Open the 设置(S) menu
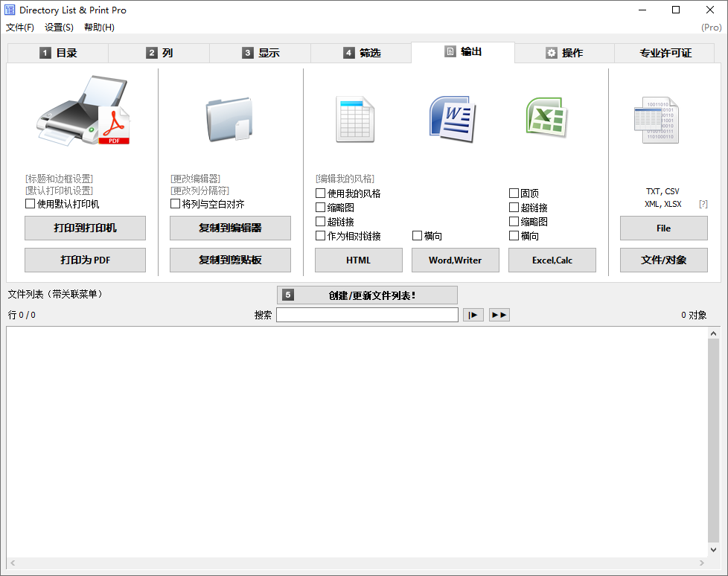Image resolution: width=728 pixels, height=576 pixels. pyautogui.click(x=57, y=27)
